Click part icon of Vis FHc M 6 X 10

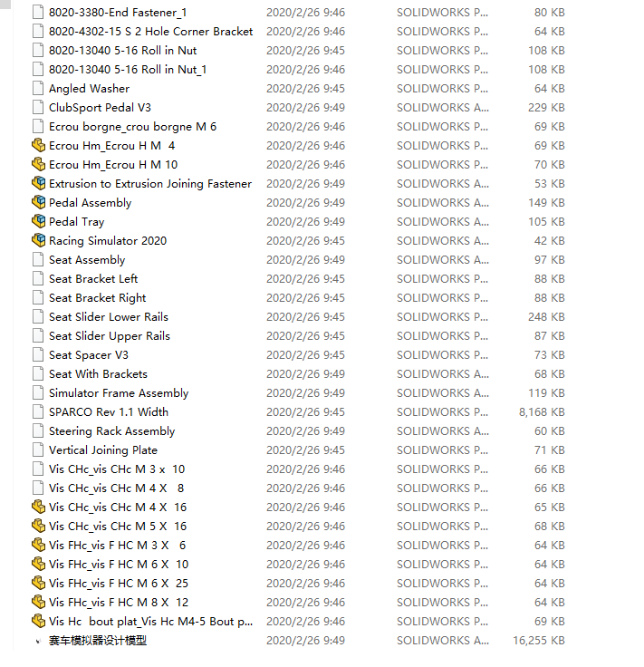(38, 564)
